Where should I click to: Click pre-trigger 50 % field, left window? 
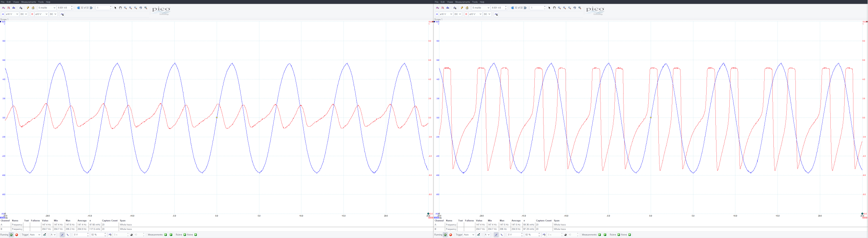coord(98,235)
